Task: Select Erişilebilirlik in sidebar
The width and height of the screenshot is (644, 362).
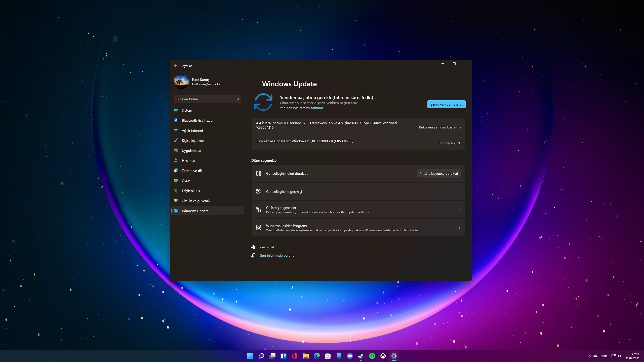Action: click(207, 191)
